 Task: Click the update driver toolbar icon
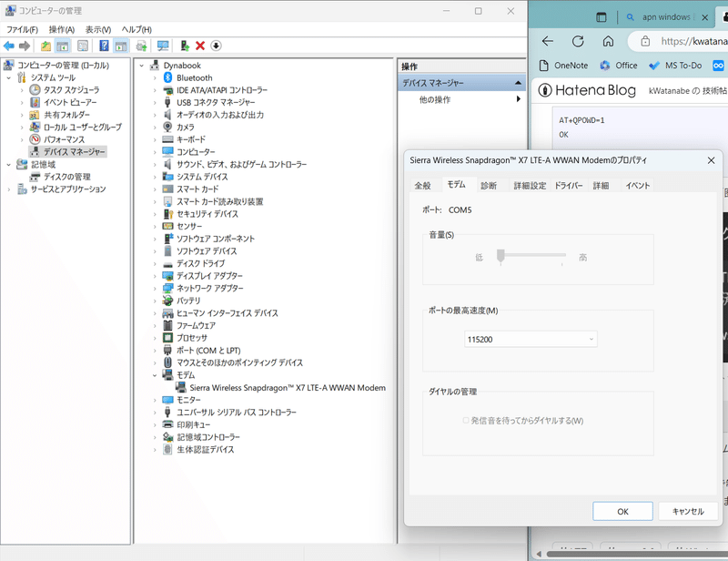[185, 46]
